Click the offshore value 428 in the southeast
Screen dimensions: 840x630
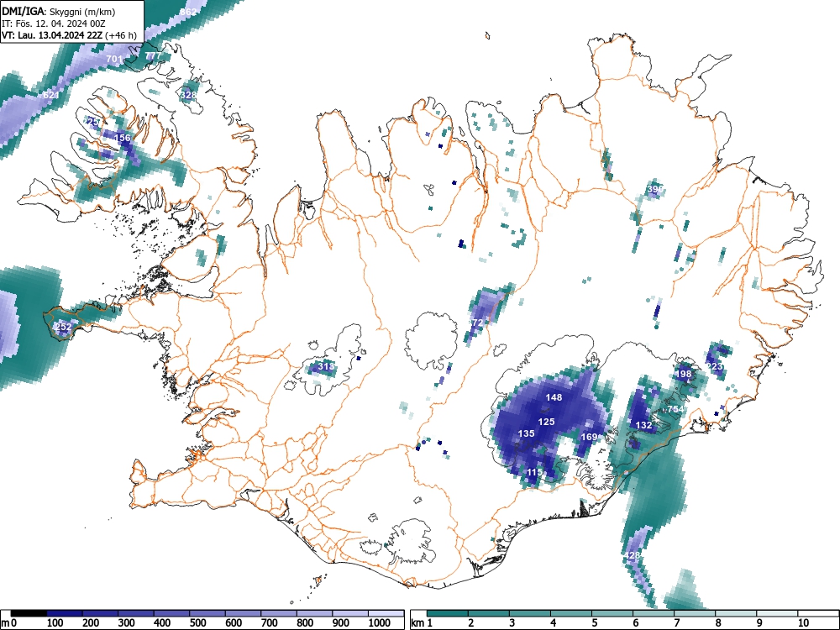[x=633, y=555]
